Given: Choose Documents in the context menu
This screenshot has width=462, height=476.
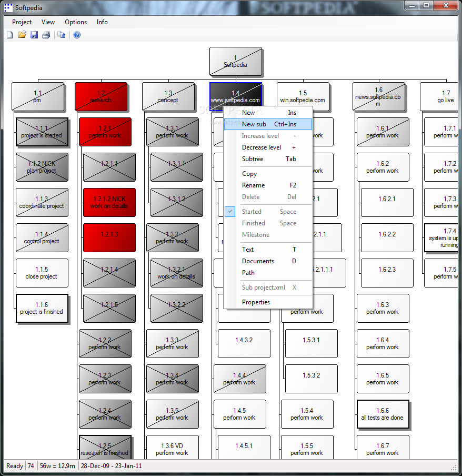Looking at the screenshot, I should (x=268, y=261).
